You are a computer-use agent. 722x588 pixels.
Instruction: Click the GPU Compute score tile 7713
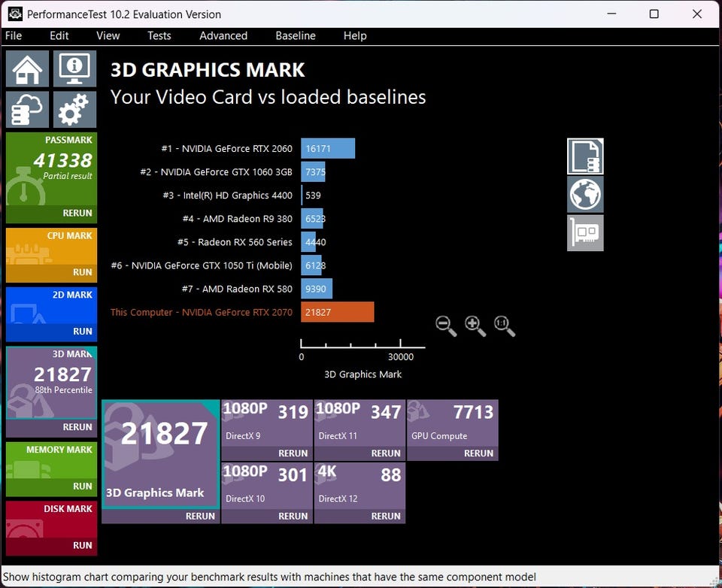coord(453,423)
